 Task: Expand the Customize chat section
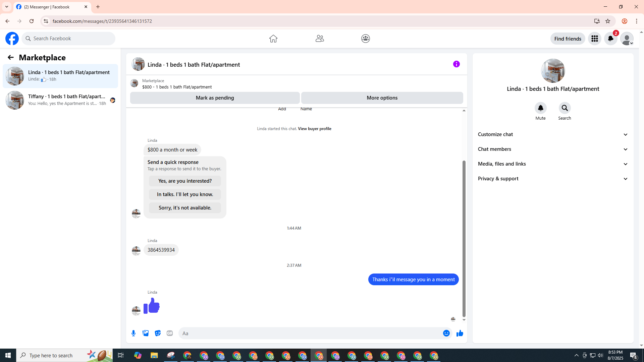553,134
